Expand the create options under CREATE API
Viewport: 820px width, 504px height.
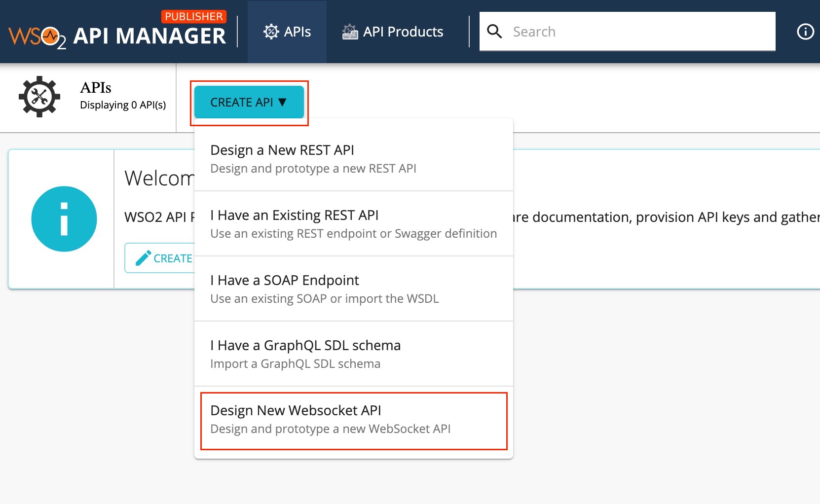tap(249, 102)
